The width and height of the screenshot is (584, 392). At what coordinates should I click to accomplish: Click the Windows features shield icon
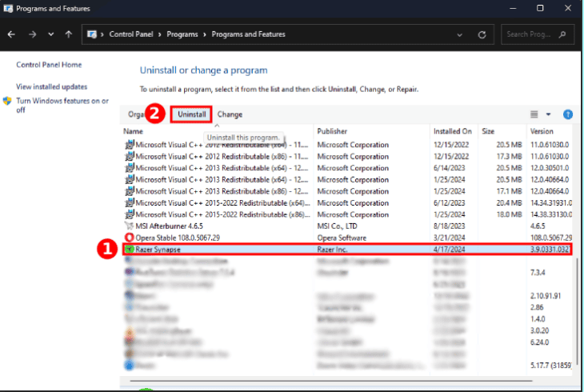7,101
